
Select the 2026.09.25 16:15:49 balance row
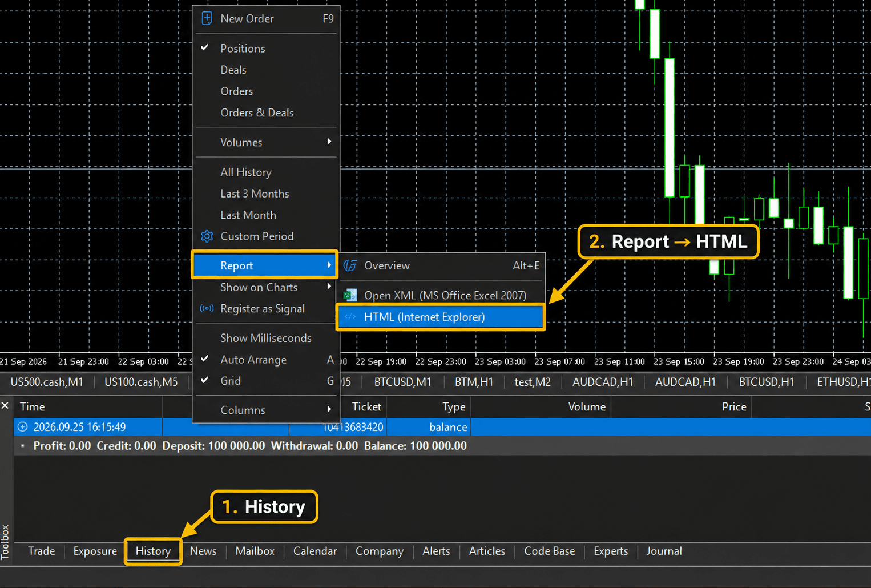point(442,427)
